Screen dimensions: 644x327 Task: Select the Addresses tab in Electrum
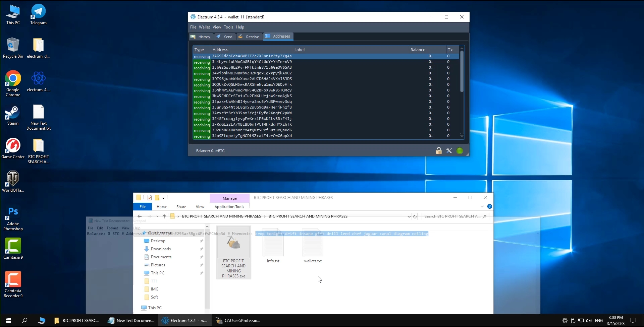coord(278,36)
